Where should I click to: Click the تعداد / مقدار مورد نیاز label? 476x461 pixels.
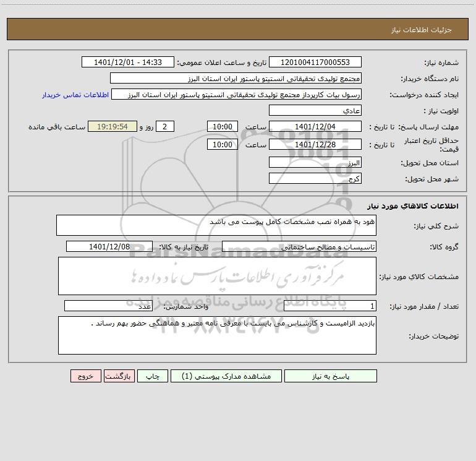[425, 306]
